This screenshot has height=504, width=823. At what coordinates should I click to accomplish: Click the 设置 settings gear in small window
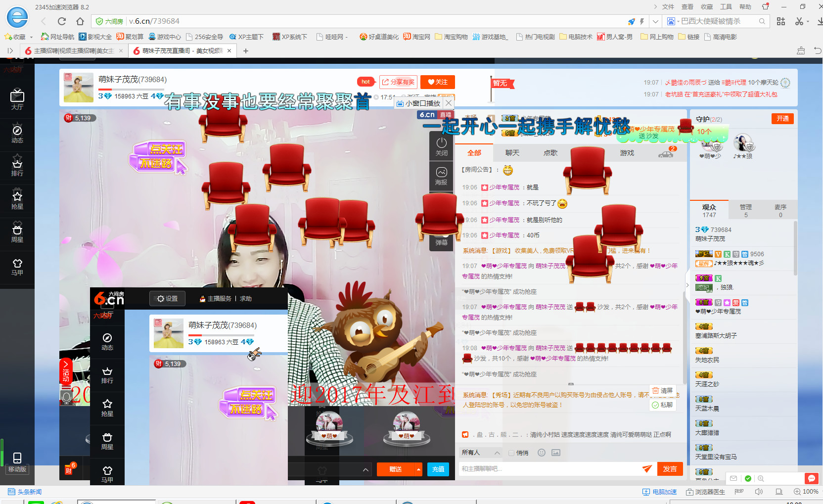167,299
